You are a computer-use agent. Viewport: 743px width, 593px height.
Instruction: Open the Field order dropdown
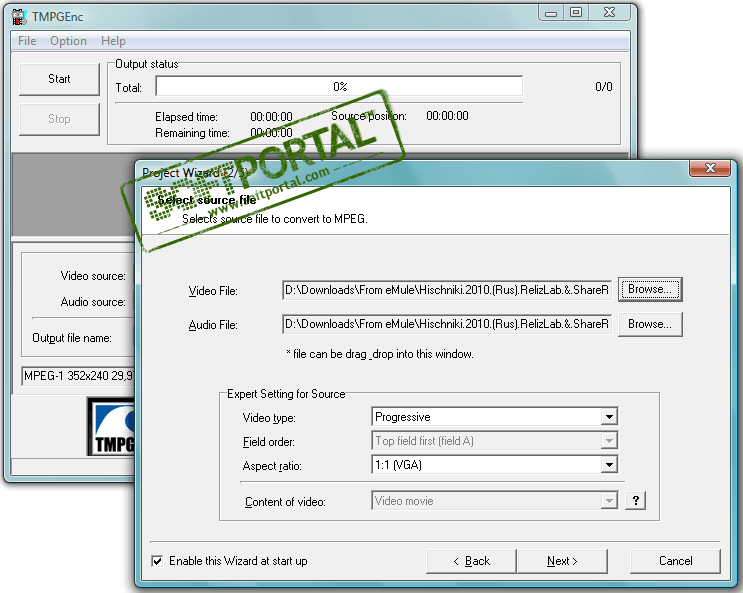[x=495, y=441]
